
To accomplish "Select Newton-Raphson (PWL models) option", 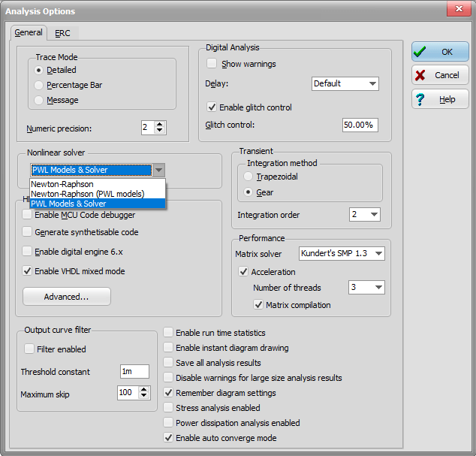I will (87, 194).
